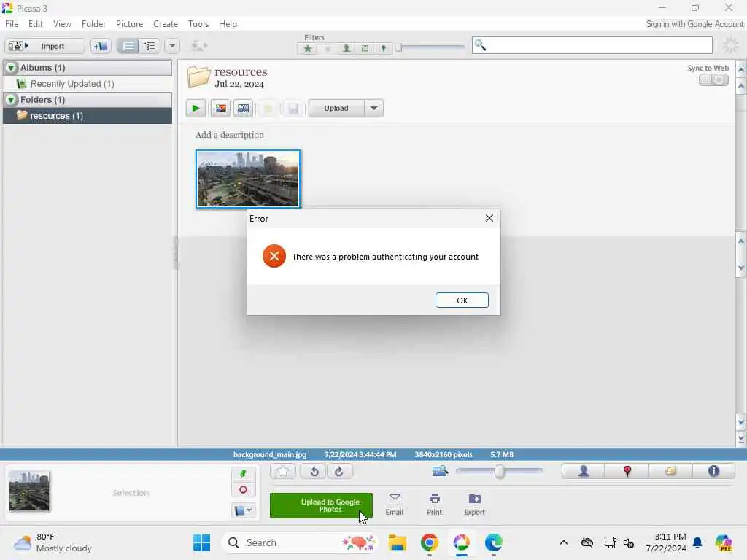The height and width of the screenshot is (560, 747).
Task: Create photo collage icon
Action: (x=220, y=109)
